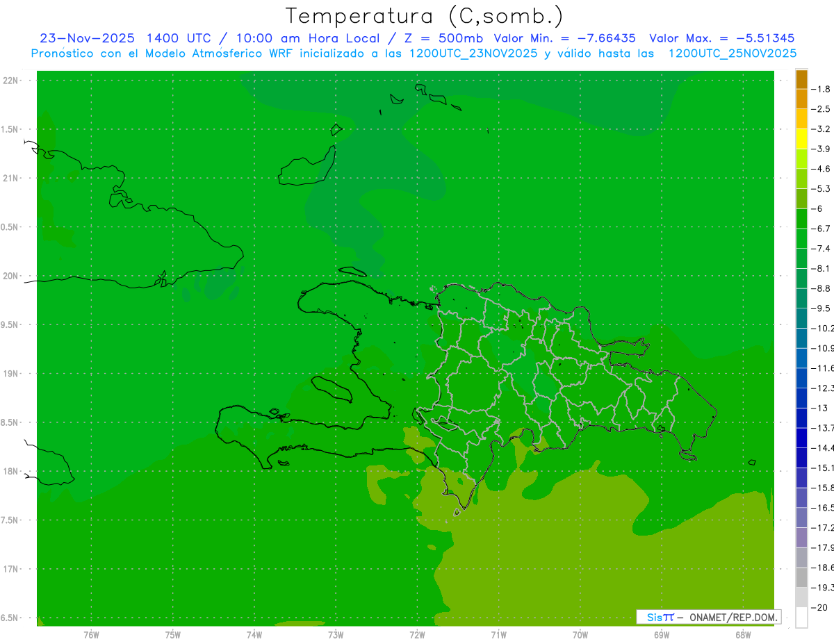Image resolution: width=834 pixels, height=644 pixels.
Task: Click the '22N' latitude label
Action: (x=10, y=81)
